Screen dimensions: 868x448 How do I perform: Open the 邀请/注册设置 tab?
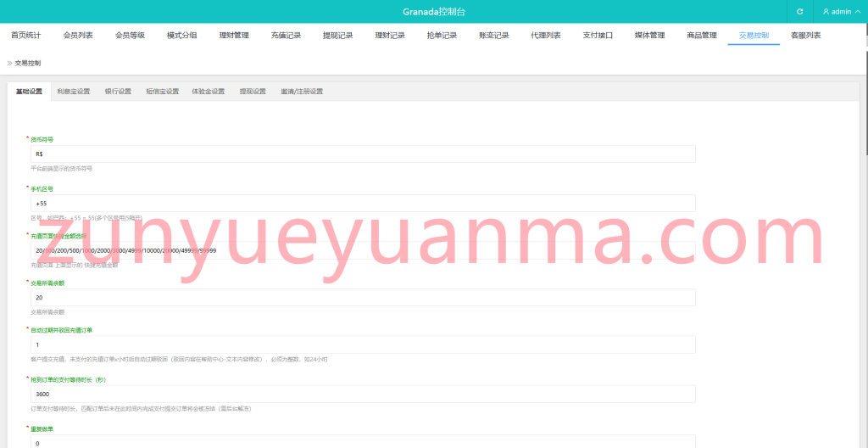(x=302, y=92)
